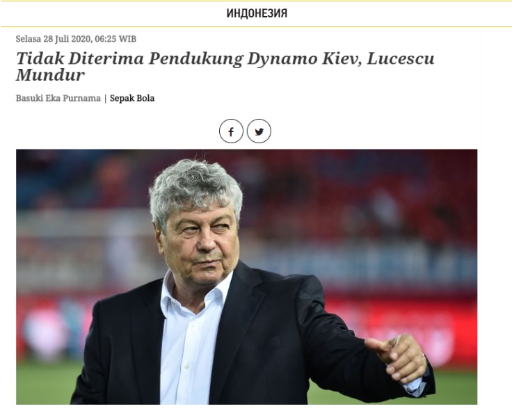The width and height of the screenshot is (521, 420).
Task: Click the separator bar before Sepak Bola
Action: pyautogui.click(x=105, y=98)
